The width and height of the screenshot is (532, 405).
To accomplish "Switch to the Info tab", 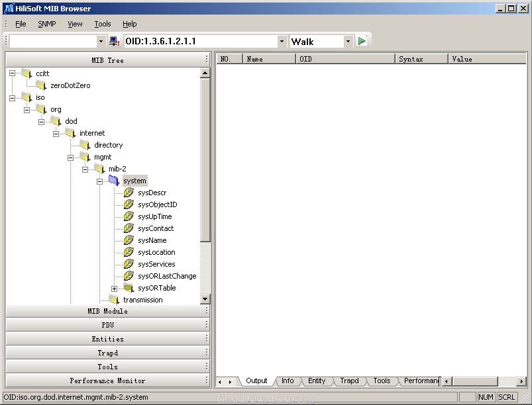I will pyautogui.click(x=288, y=381).
